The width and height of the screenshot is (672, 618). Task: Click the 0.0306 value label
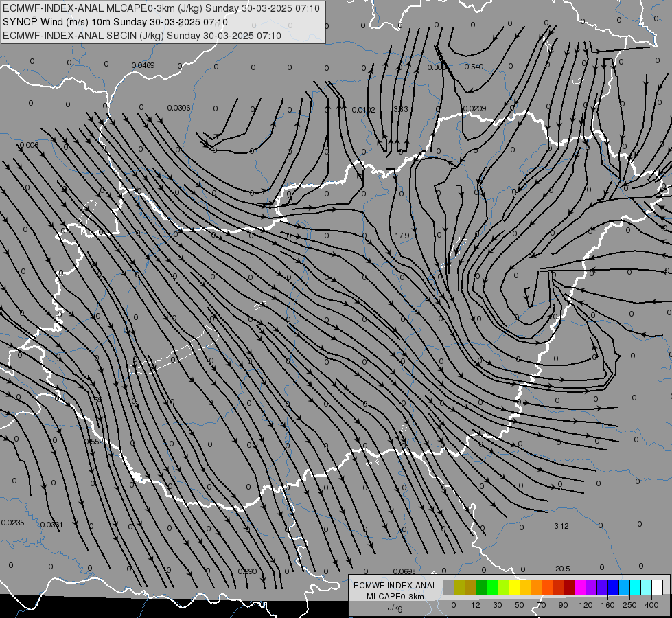[x=178, y=108]
